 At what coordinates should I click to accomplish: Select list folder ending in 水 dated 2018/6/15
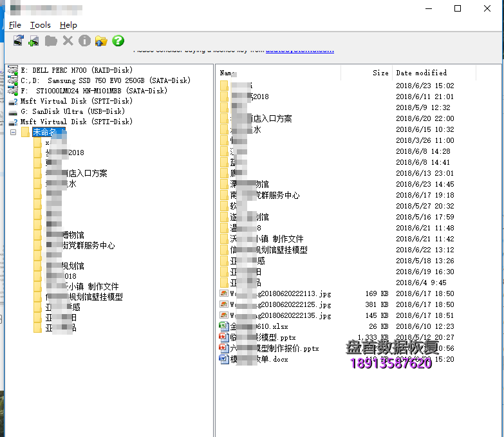point(246,129)
